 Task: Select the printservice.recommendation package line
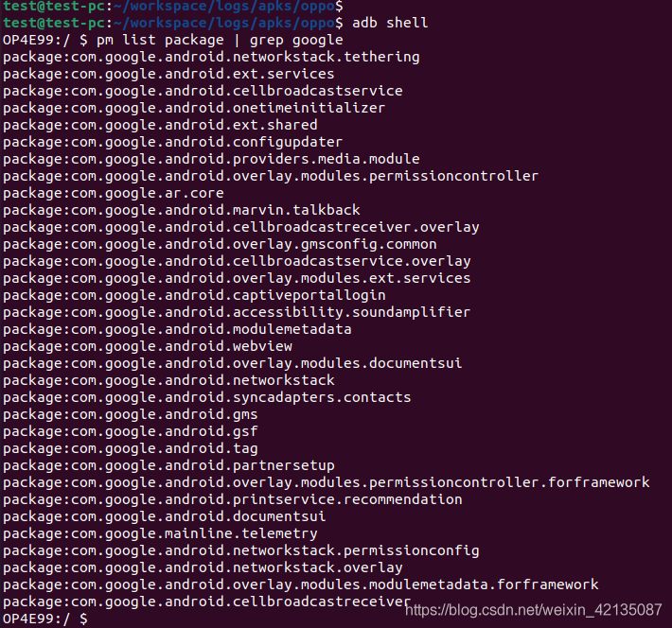tap(233, 499)
